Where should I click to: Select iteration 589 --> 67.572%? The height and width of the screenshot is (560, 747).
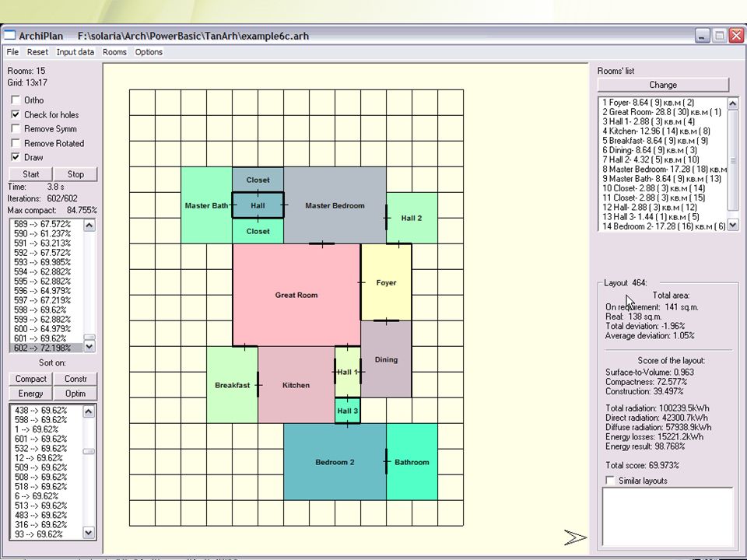point(46,224)
